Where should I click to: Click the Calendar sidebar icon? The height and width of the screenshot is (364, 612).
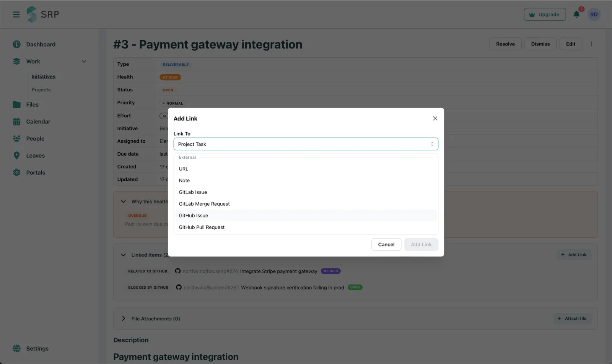[x=16, y=122]
